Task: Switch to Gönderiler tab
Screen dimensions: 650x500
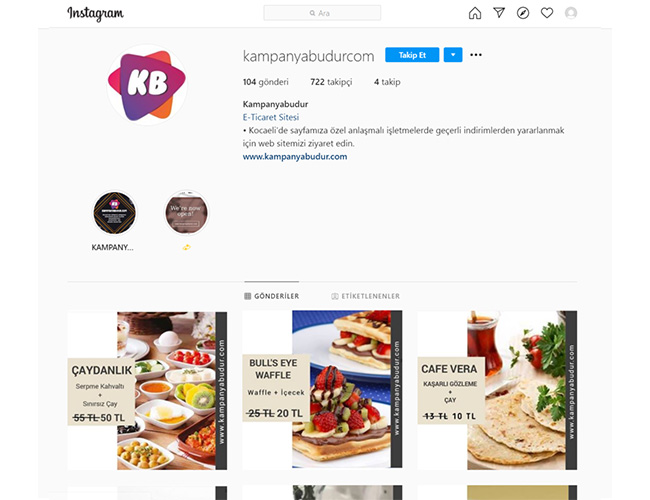Action: coord(272,296)
